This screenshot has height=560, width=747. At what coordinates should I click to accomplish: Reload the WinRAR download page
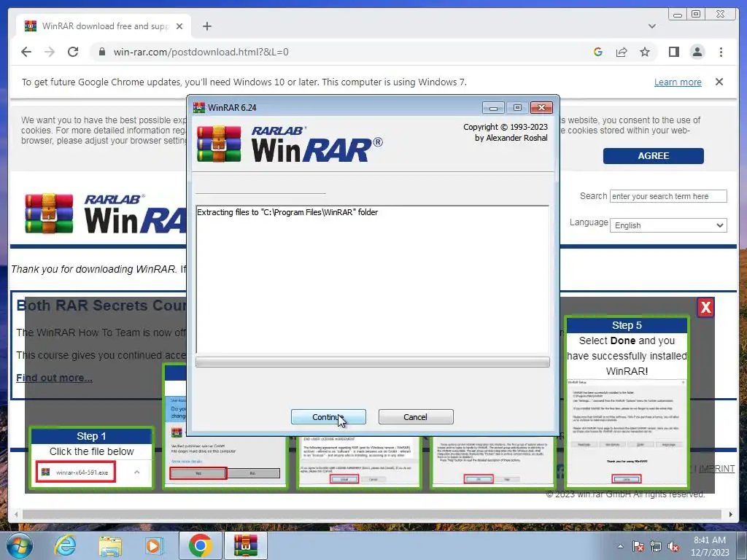tap(73, 52)
